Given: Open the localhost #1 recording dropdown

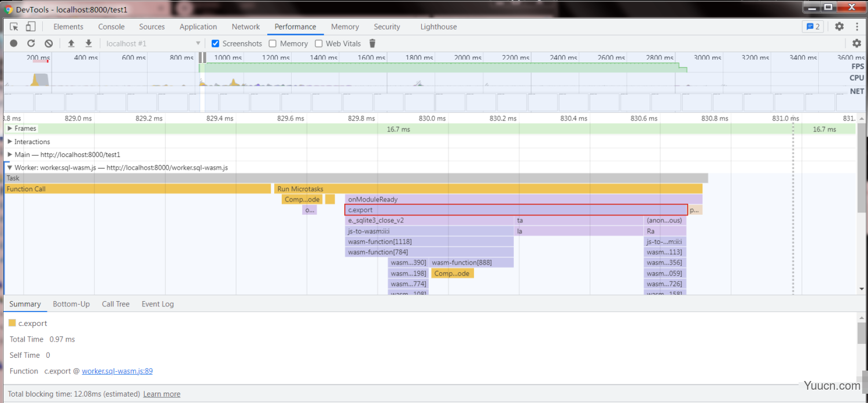Looking at the screenshot, I should pos(152,43).
